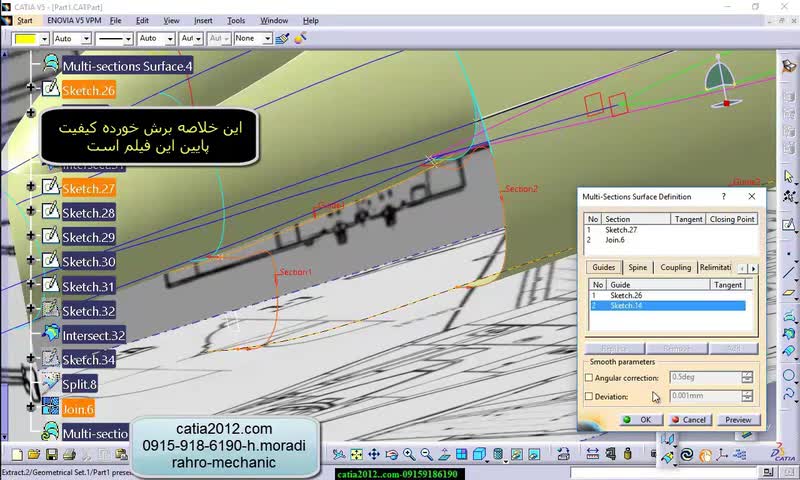
Task: Open the color swatch dropdown arrow
Action: pos(44,39)
